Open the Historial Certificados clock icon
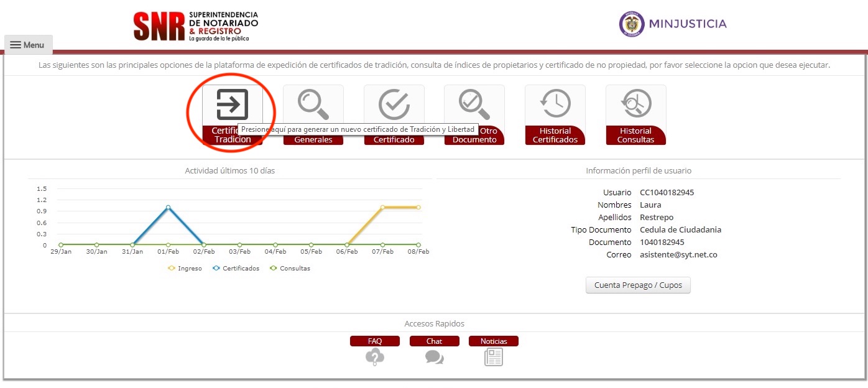868x388 pixels. pyautogui.click(x=555, y=104)
